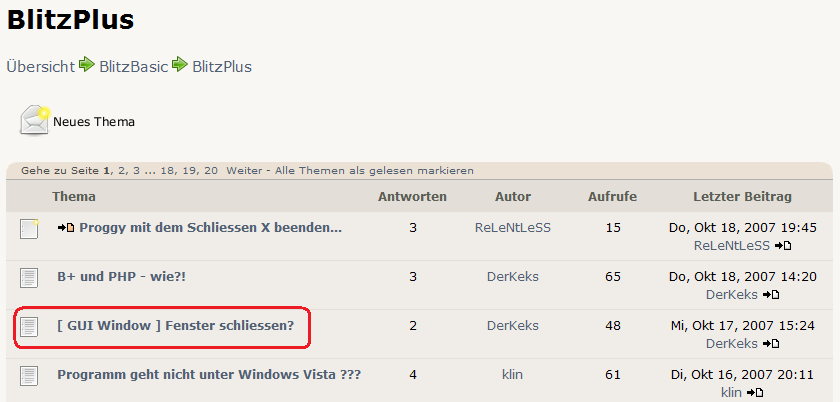Go to last post icon after klin
The height and width of the screenshot is (402, 840).
[x=755, y=392]
